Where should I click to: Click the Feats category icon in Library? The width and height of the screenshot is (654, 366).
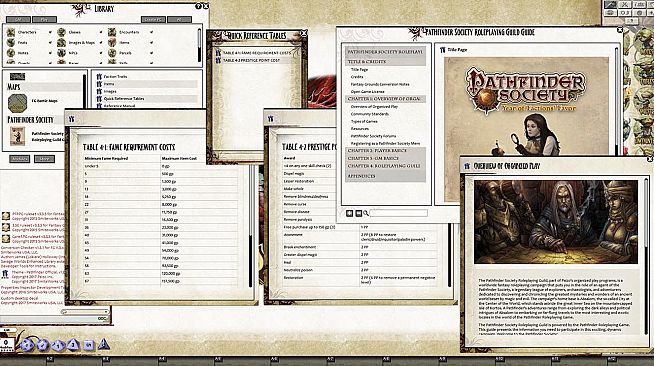tap(11, 43)
